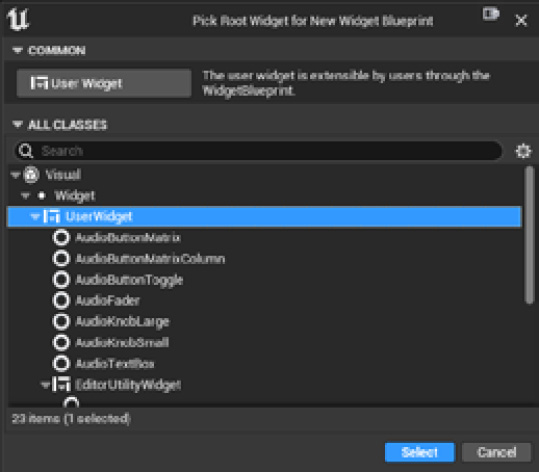The image size is (539, 472).
Task: Click the Cancel button
Action: pyautogui.click(x=496, y=452)
